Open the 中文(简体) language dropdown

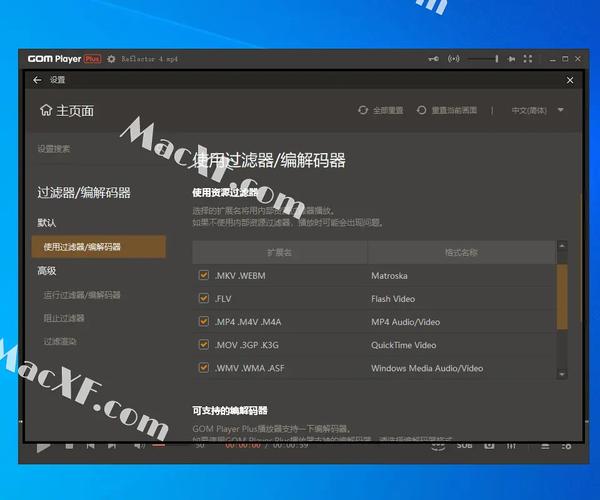pos(537,111)
